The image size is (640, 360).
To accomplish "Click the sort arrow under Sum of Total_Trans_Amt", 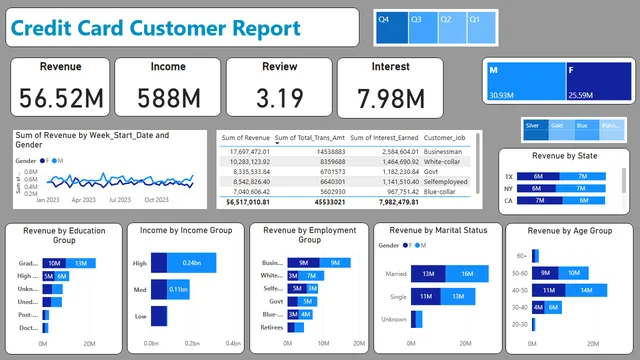I will [277, 143].
